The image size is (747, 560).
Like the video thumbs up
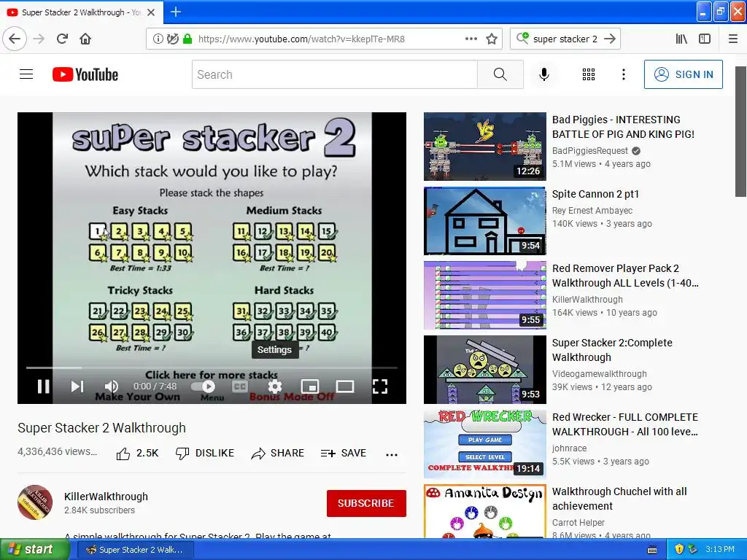pos(137,454)
